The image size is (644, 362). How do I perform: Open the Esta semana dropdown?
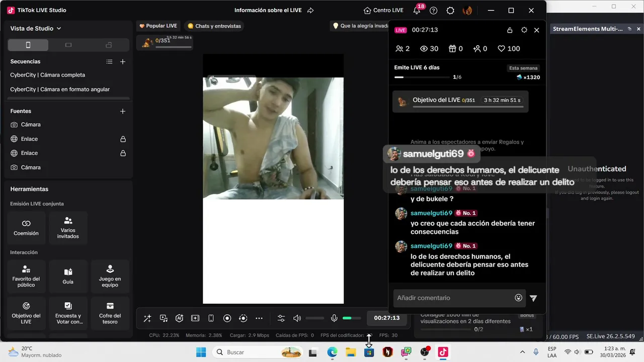[x=523, y=68]
